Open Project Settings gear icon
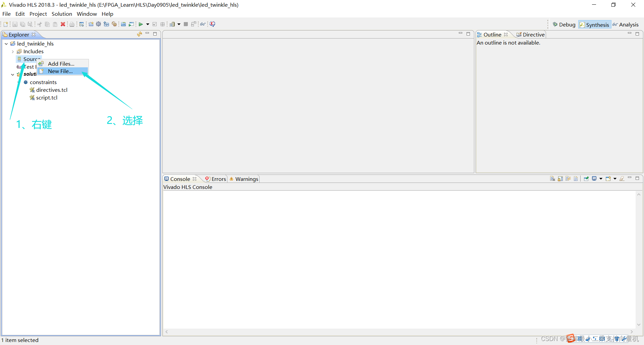 pyautogui.click(x=99, y=24)
